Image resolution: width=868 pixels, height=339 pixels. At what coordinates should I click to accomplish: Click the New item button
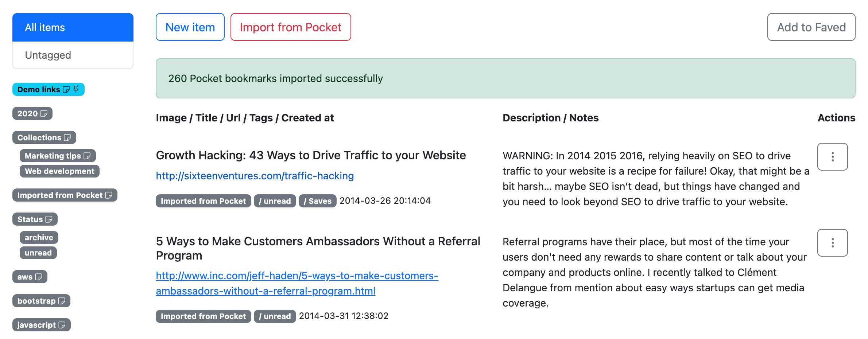190,27
